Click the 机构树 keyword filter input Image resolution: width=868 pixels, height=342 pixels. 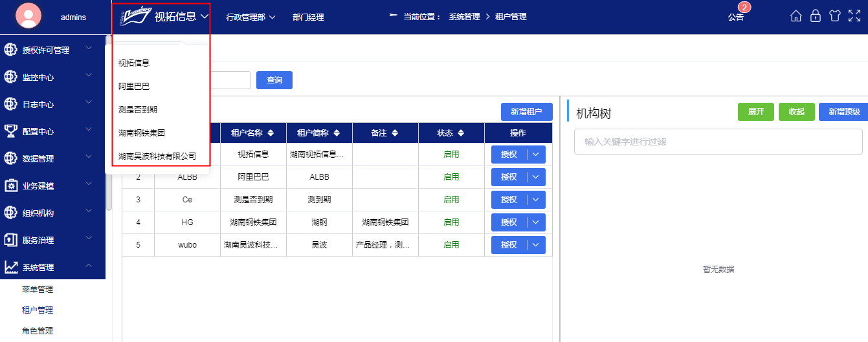pos(718,142)
